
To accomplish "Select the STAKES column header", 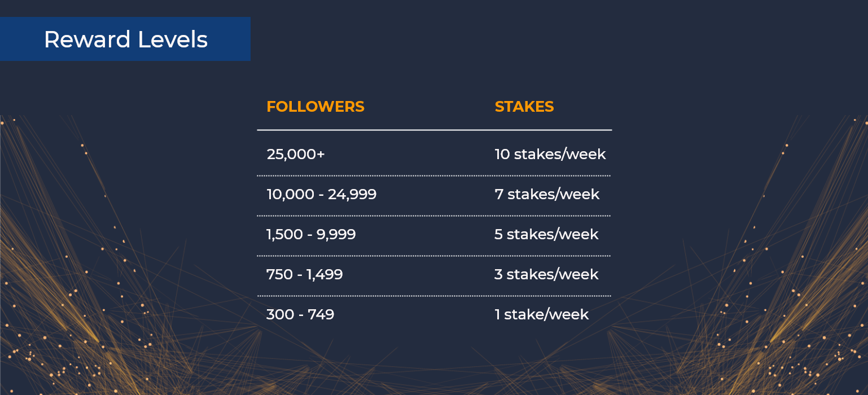I will click(x=524, y=107).
